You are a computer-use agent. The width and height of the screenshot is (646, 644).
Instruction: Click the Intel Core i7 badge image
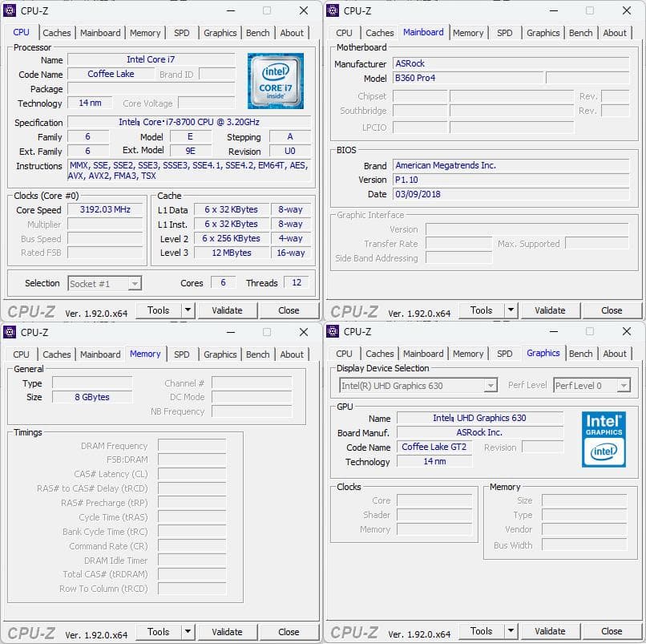[276, 81]
